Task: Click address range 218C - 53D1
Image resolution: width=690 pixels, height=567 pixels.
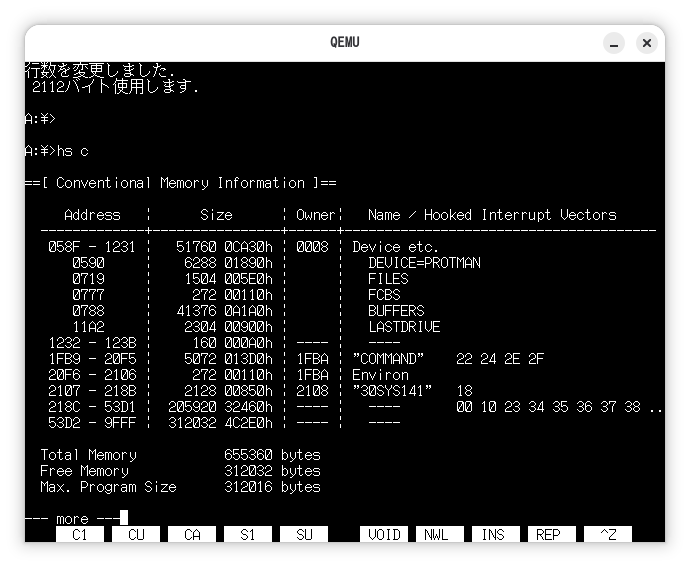Action: pos(92,407)
